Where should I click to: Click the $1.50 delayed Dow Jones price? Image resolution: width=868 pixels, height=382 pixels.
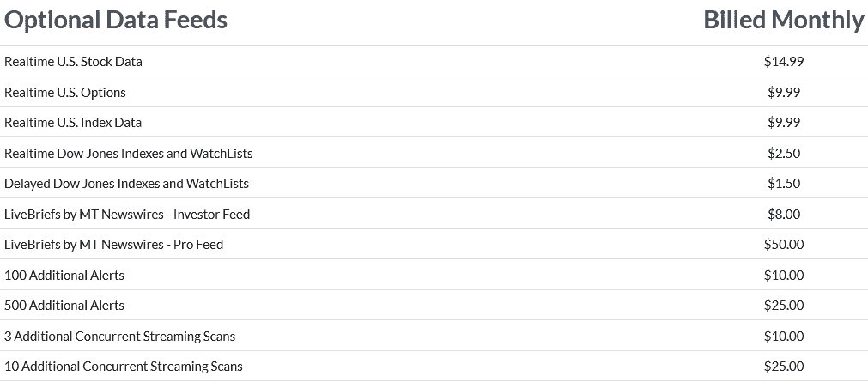pos(783,183)
